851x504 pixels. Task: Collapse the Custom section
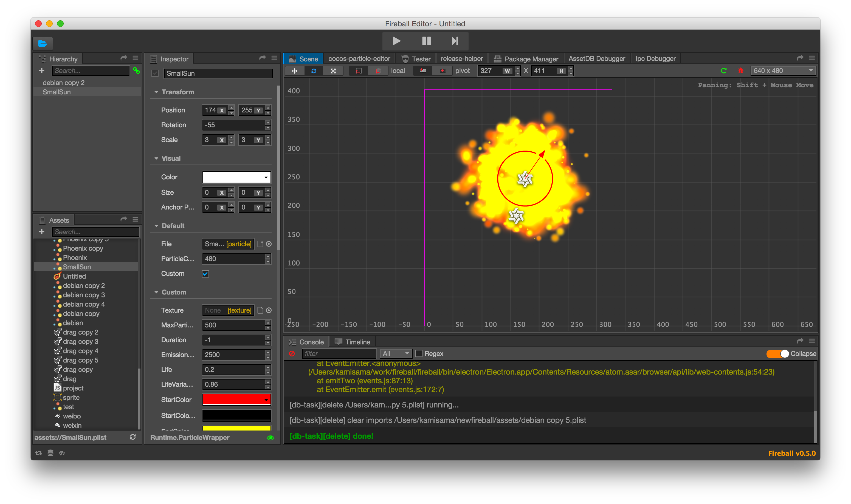coord(156,292)
